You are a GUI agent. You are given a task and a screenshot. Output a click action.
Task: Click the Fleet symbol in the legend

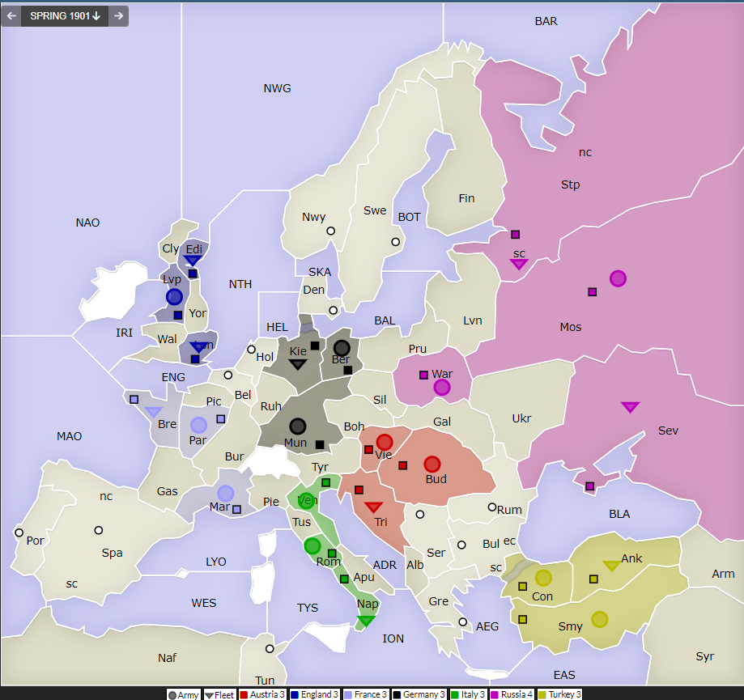tap(209, 696)
